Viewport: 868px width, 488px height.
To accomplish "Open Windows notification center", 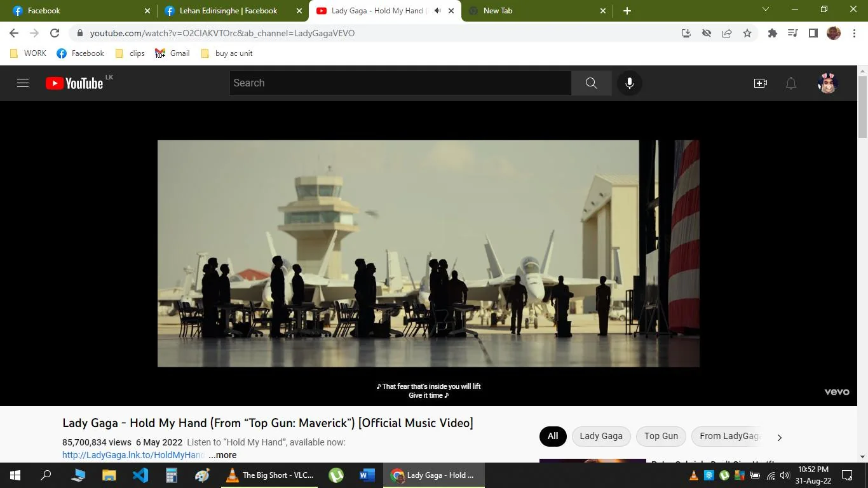I will tap(847, 475).
